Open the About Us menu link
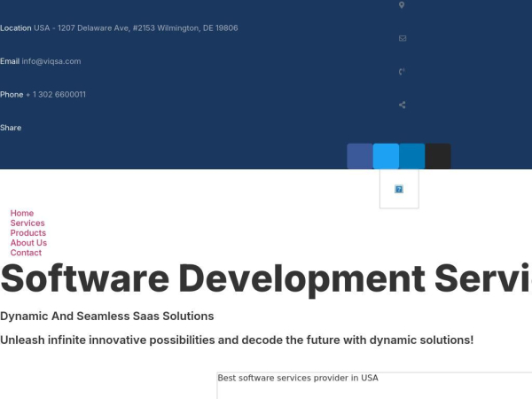Screen dimensions: 532x399 [28, 243]
